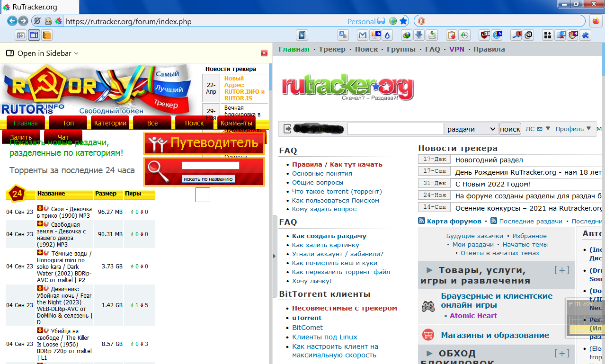Viewport: 605px width, 364px height.
Task: Go forward with the browser Forward arrow
Action: pos(22,21)
